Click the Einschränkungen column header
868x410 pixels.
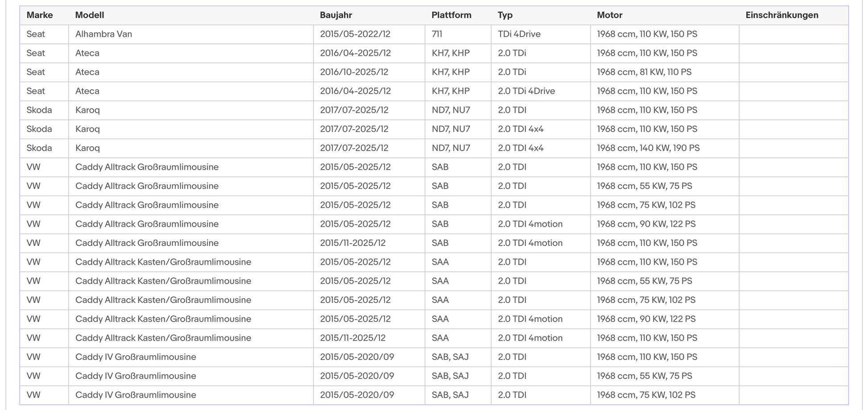782,15
